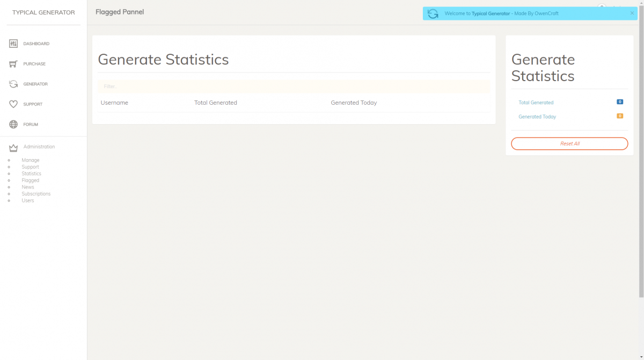Dismiss the welcome notification banner
Image resolution: width=644 pixels, height=360 pixels.
click(632, 13)
